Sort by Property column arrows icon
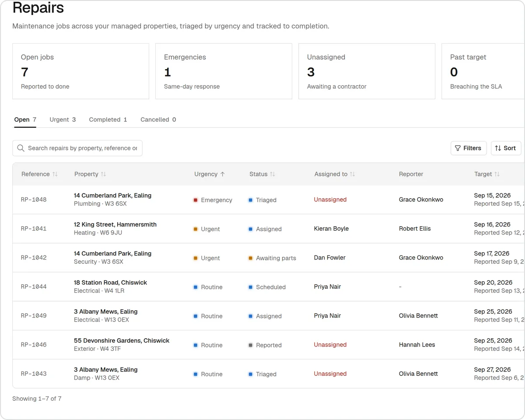 tap(103, 174)
